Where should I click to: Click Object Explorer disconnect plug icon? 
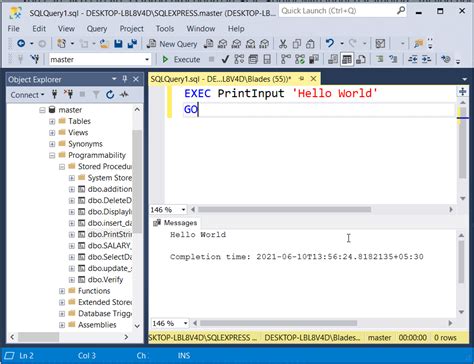68,95
